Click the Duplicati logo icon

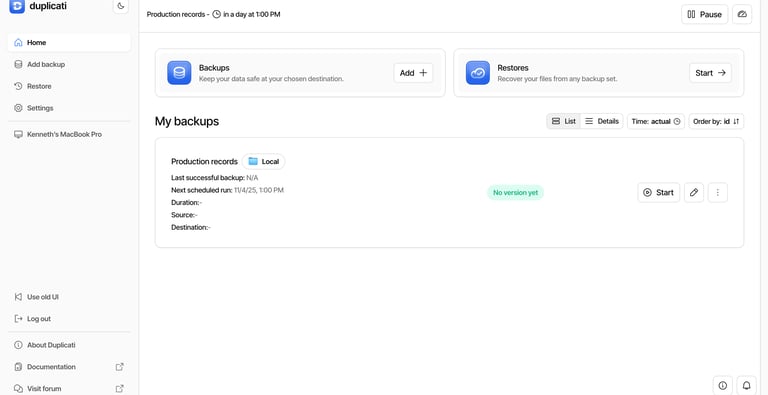pos(17,6)
